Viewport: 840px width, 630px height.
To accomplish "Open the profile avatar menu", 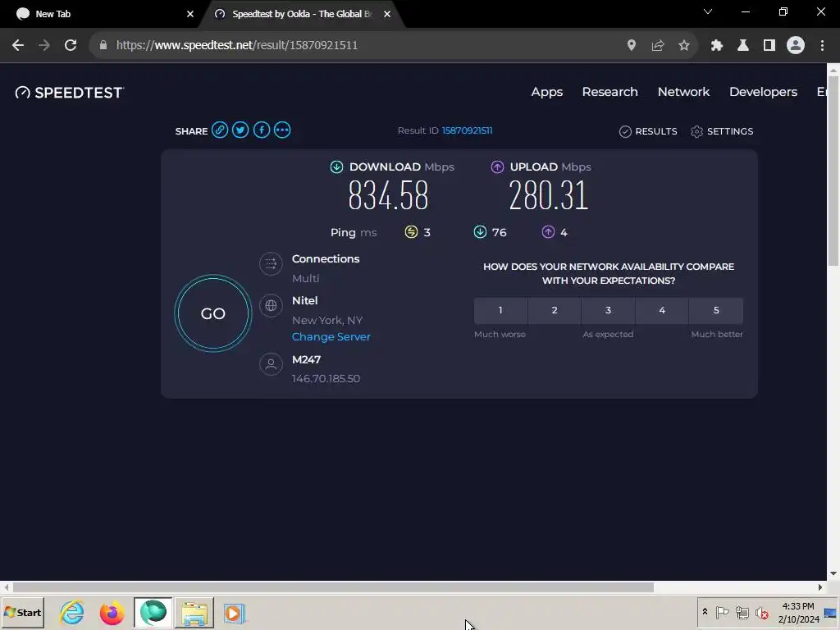I will [796, 46].
